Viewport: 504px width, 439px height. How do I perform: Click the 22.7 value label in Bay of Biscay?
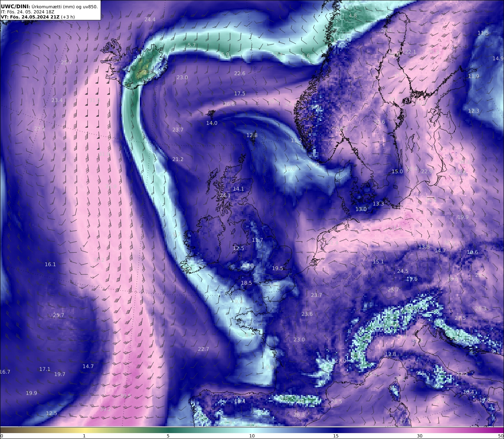pos(204,349)
